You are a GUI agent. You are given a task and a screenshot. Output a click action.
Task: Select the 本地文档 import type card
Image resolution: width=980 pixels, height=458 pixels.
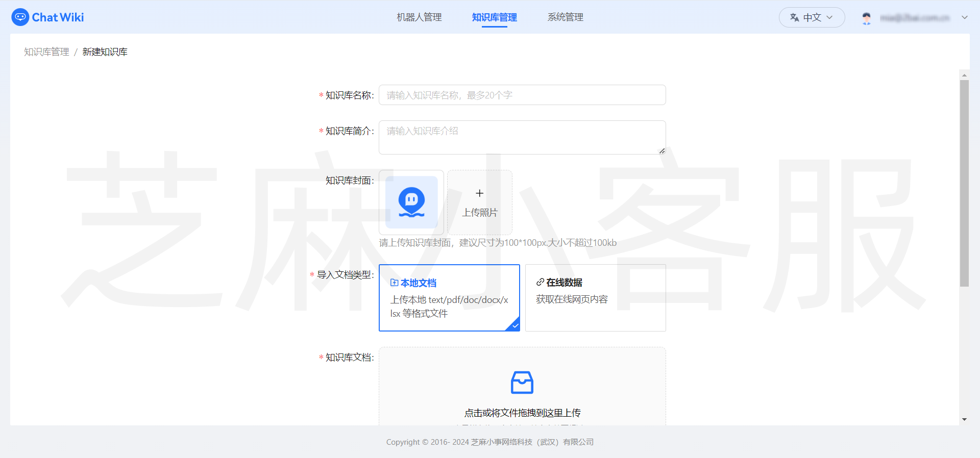pos(449,298)
